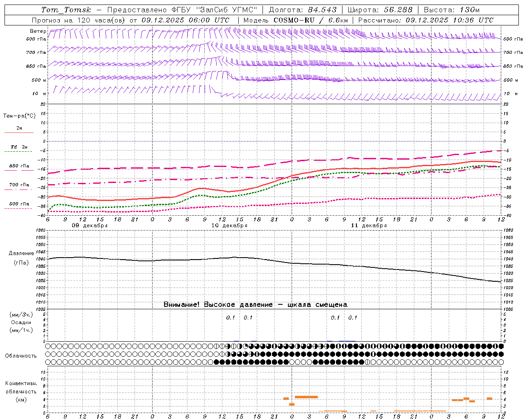
Task: Click the 'Ветер' wind panel label
Action: (38, 31)
